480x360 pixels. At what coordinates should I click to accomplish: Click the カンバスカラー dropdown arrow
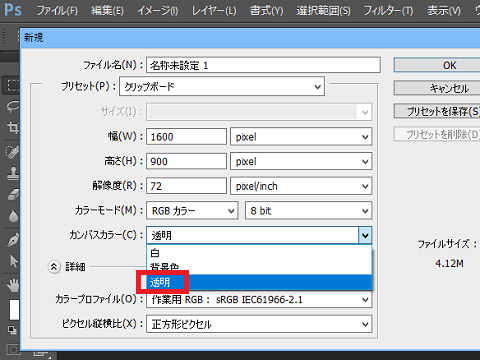365,235
